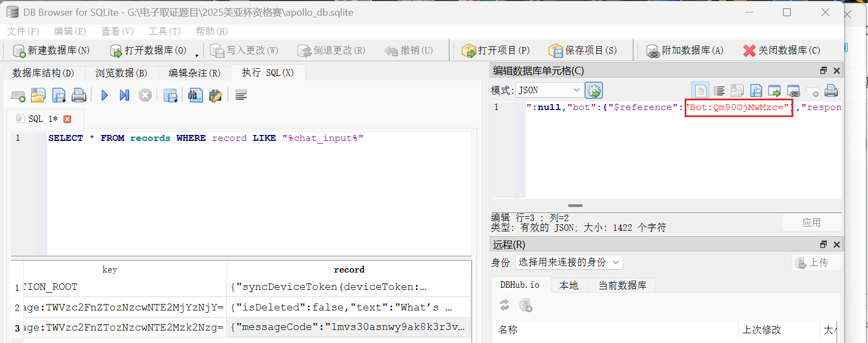Toggle the text alignment icon in SQL toolbar

coord(241,95)
